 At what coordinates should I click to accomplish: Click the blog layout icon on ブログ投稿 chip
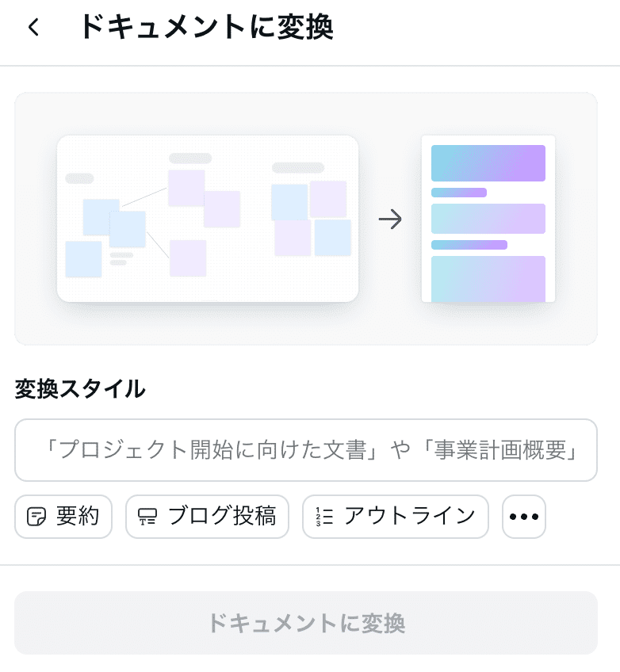[147, 517]
